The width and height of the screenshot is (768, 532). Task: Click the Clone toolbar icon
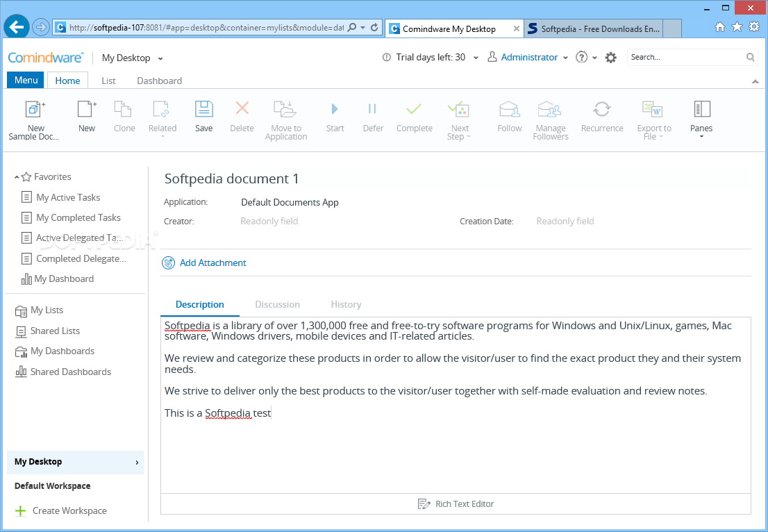124,109
